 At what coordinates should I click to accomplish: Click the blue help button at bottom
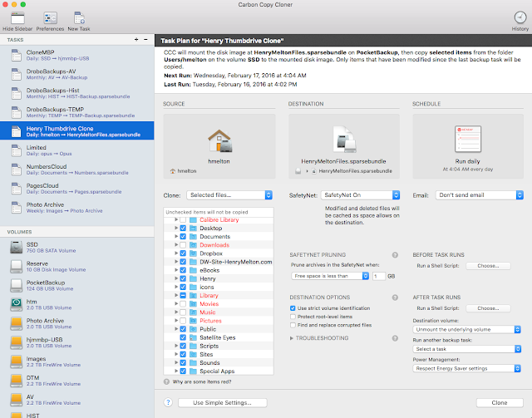[x=168, y=402]
